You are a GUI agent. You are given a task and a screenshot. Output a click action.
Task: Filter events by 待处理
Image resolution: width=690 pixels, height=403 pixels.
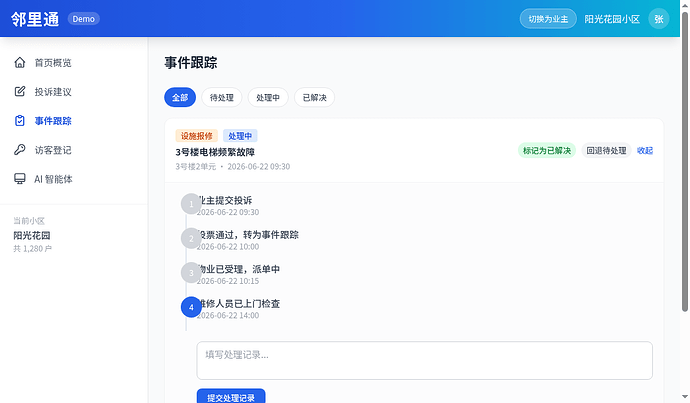pos(222,97)
